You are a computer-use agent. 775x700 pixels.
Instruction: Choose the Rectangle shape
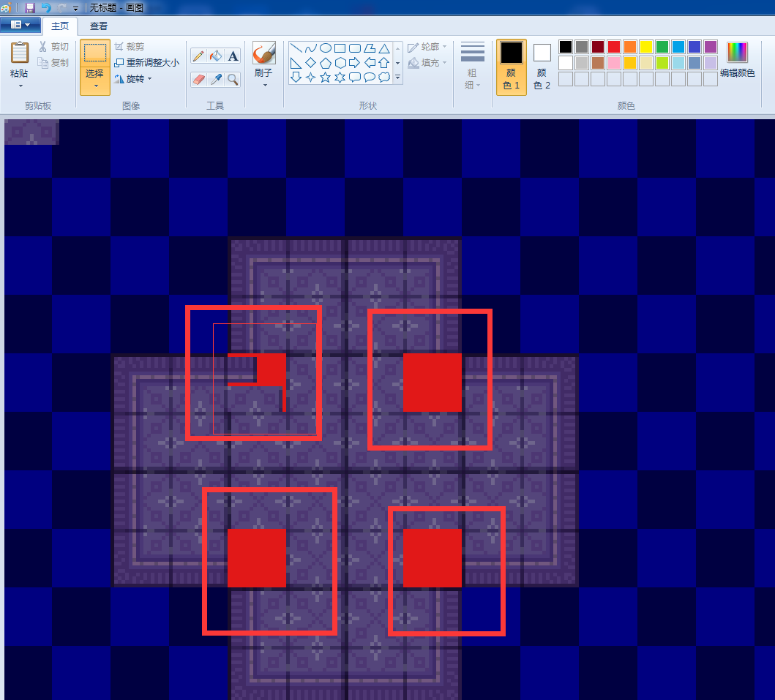coord(340,48)
